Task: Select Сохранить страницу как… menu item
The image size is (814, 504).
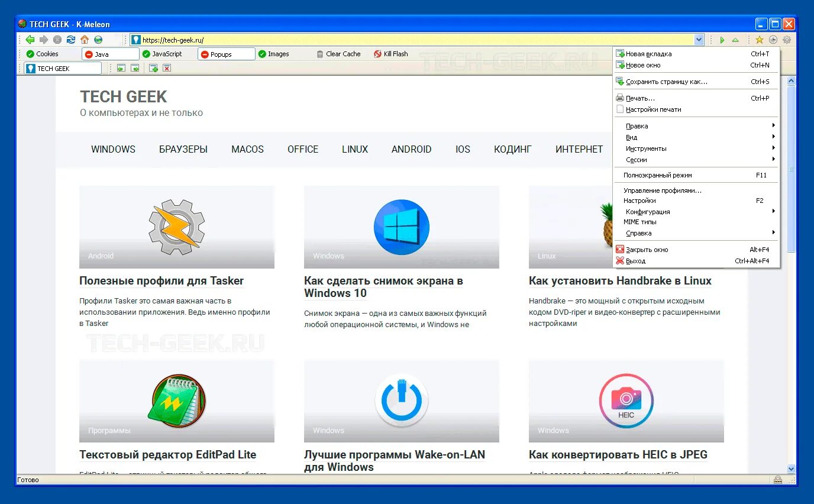Action: [696, 82]
